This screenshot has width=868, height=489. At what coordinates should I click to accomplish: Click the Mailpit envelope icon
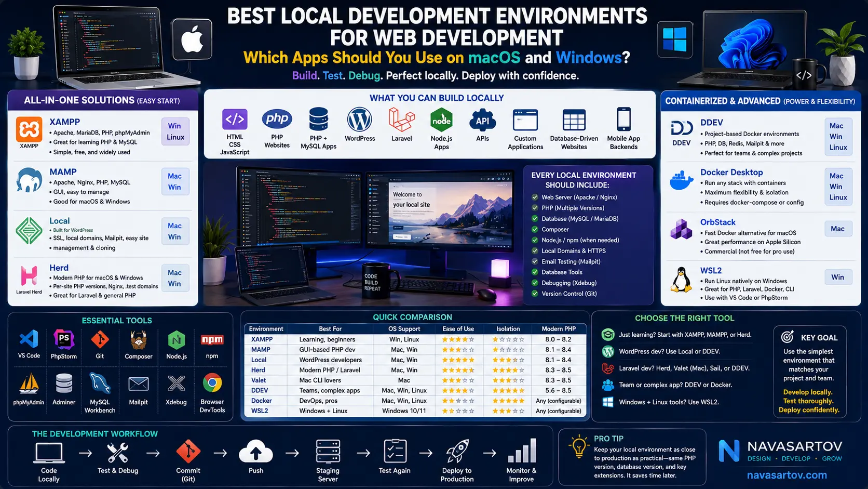pyautogui.click(x=138, y=384)
